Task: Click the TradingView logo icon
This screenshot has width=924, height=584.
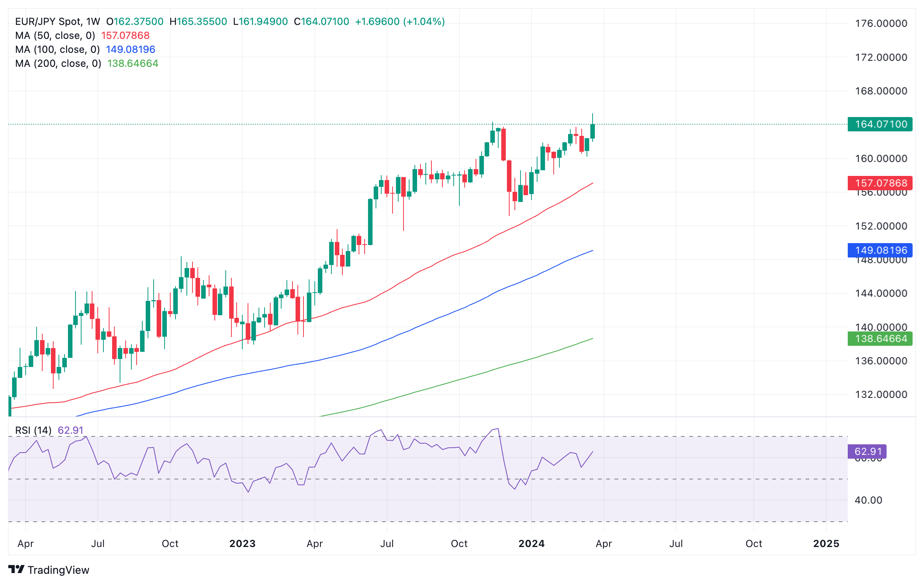Action: pyautogui.click(x=16, y=569)
